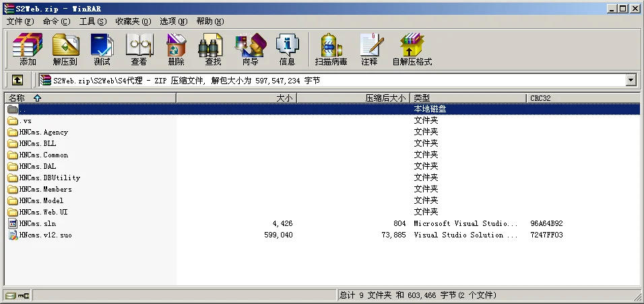
Task: Select the HNCms.DBUtility folder
Action: 49,178
